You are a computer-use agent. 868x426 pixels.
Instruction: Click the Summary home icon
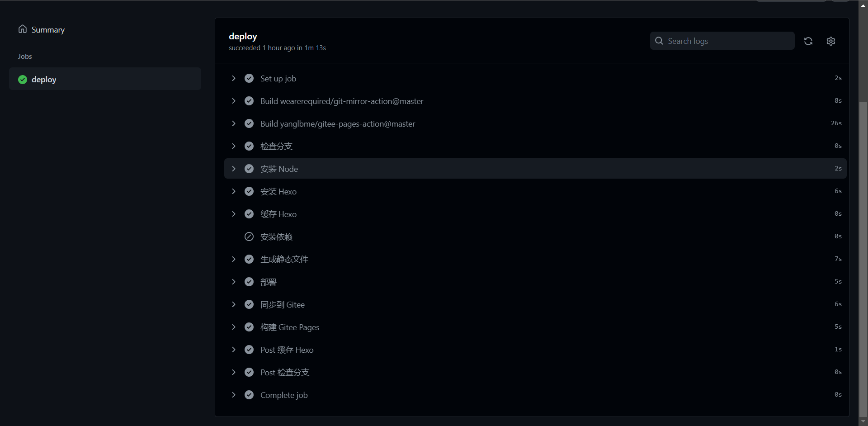[x=23, y=29]
